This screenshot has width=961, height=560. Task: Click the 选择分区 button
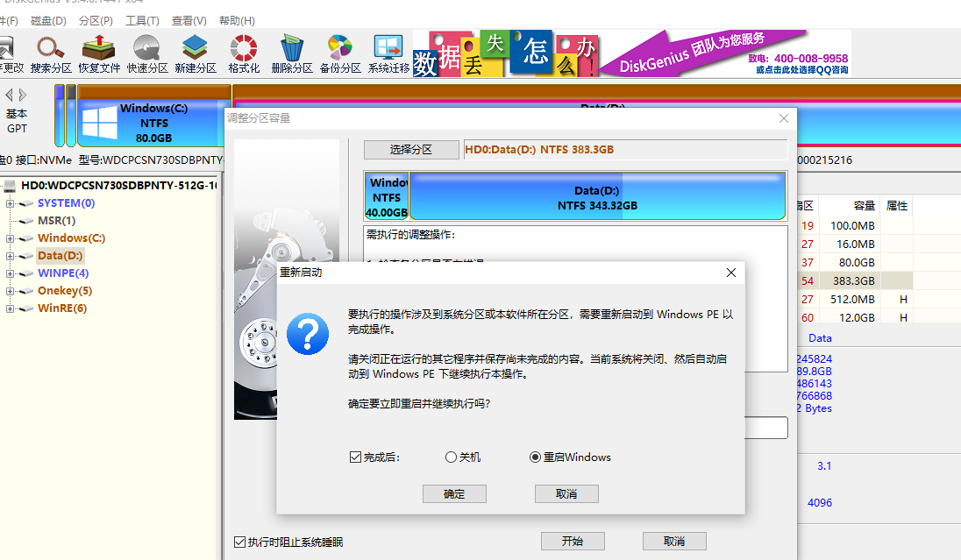[411, 150]
